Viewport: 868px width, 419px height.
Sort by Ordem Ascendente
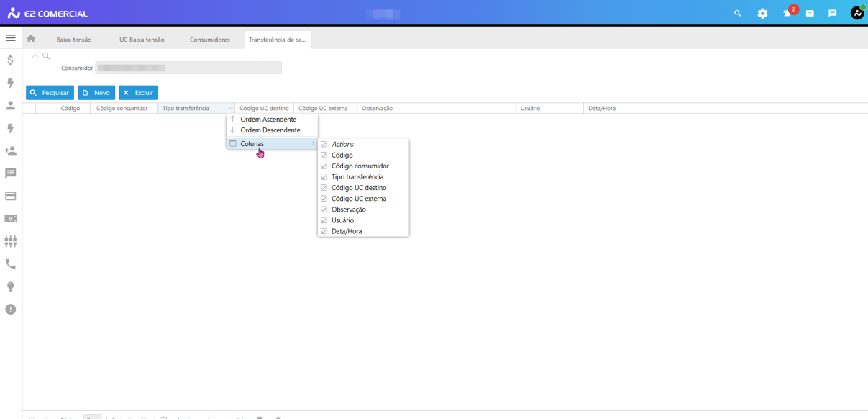pos(268,120)
